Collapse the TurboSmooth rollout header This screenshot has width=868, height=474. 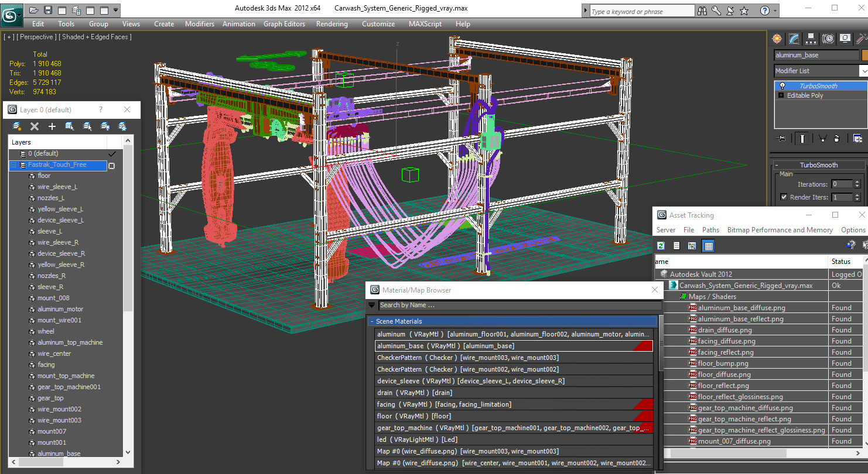[x=818, y=165]
